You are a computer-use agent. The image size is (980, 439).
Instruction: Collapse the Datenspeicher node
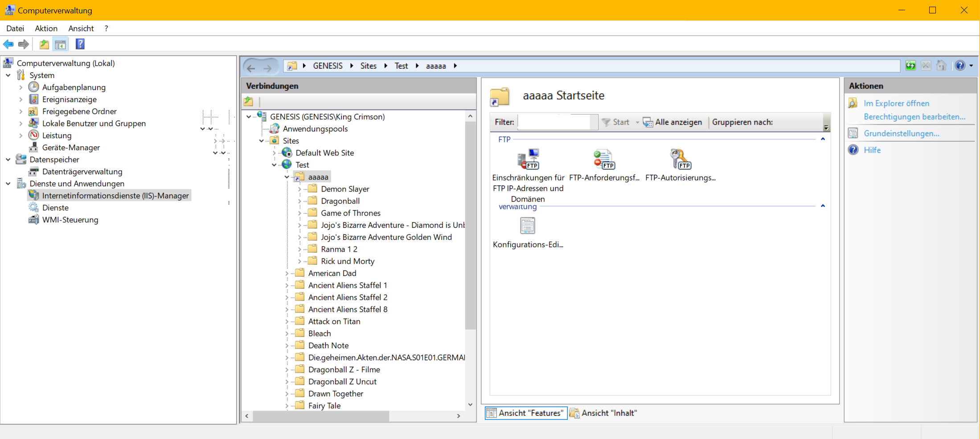click(x=8, y=160)
